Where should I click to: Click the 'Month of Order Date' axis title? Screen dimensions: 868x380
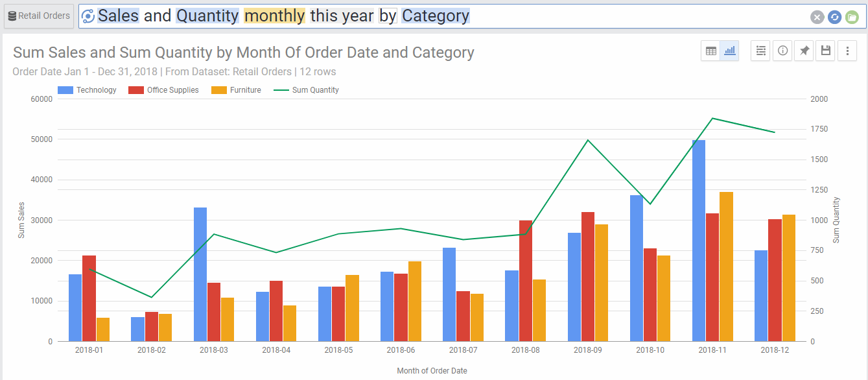(432, 371)
